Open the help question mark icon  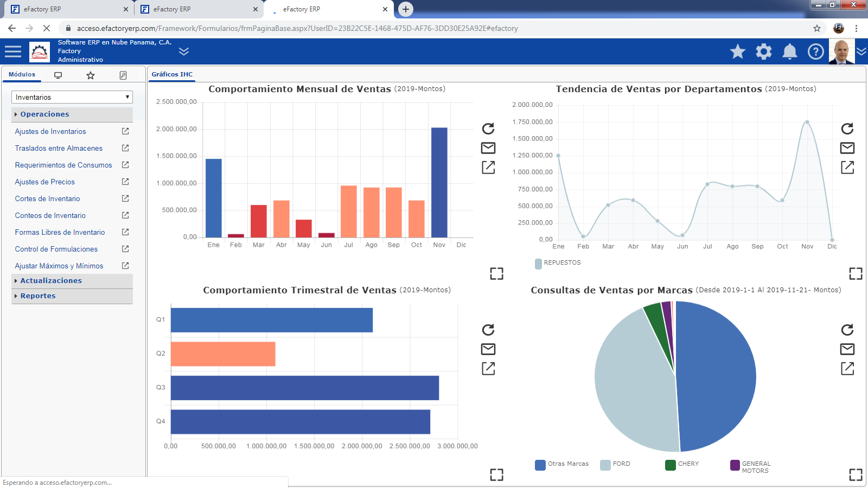pos(815,52)
